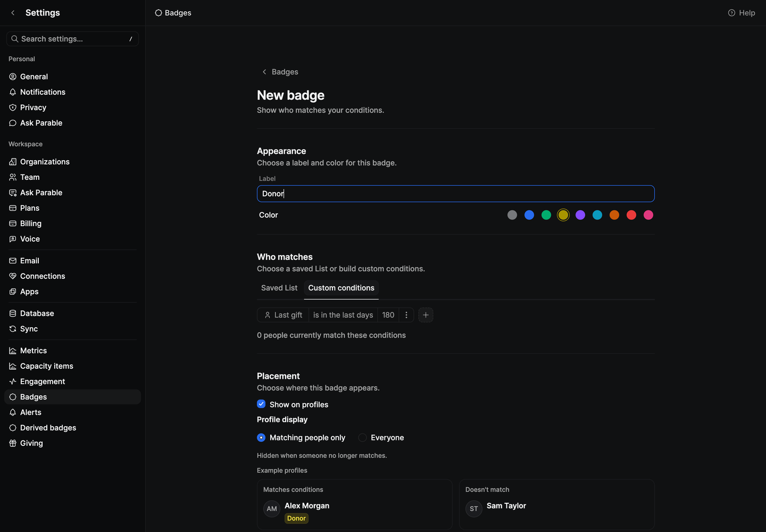Open Notifications bell icon in sidebar
Image resolution: width=766 pixels, height=532 pixels.
(13, 92)
